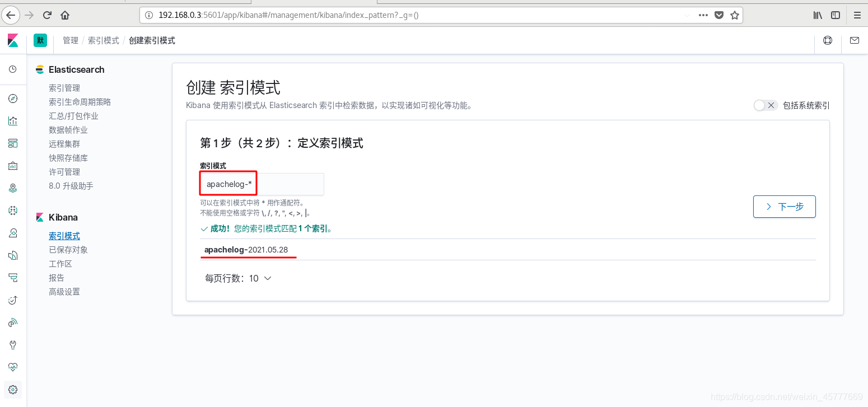868x407 pixels.
Task: Open the space selector avatar 默
Action: [40, 40]
